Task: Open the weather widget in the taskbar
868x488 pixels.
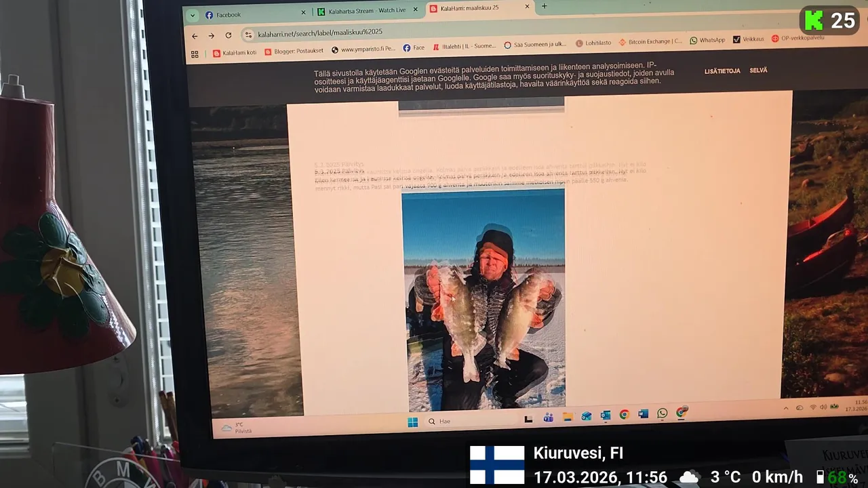Action: click(237, 428)
